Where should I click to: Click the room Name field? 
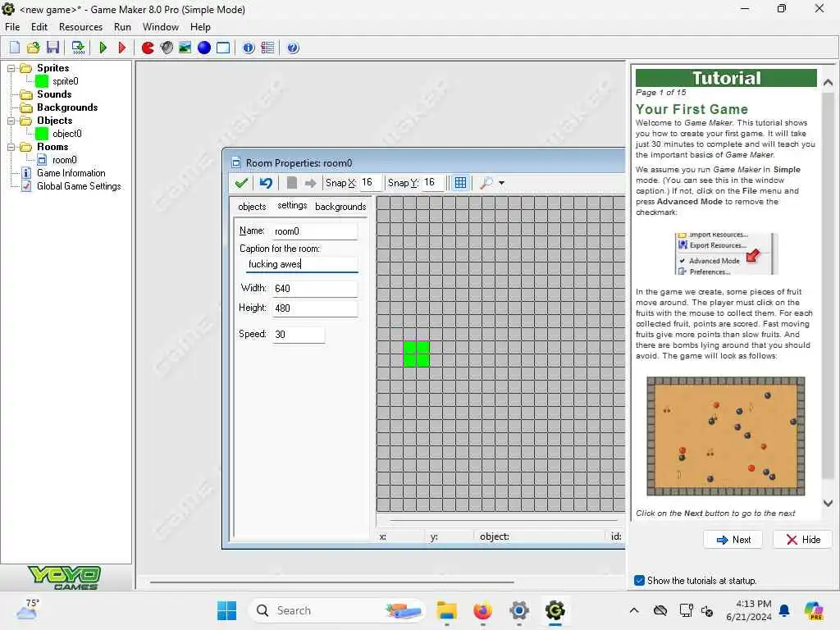pos(314,231)
